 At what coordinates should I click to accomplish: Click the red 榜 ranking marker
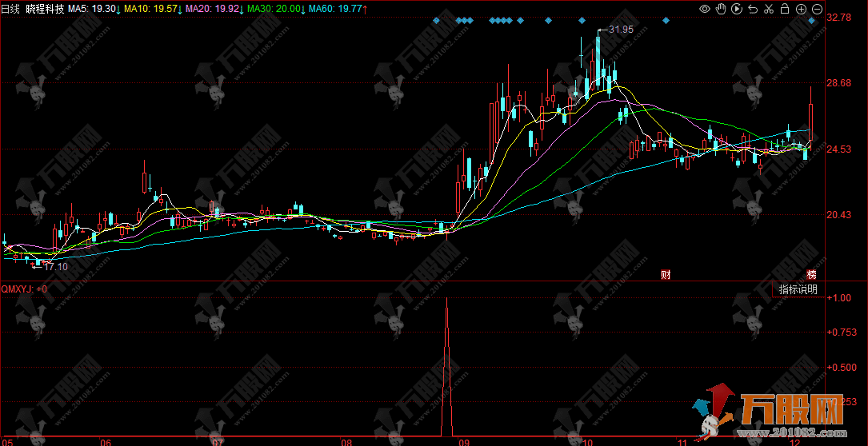click(811, 274)
